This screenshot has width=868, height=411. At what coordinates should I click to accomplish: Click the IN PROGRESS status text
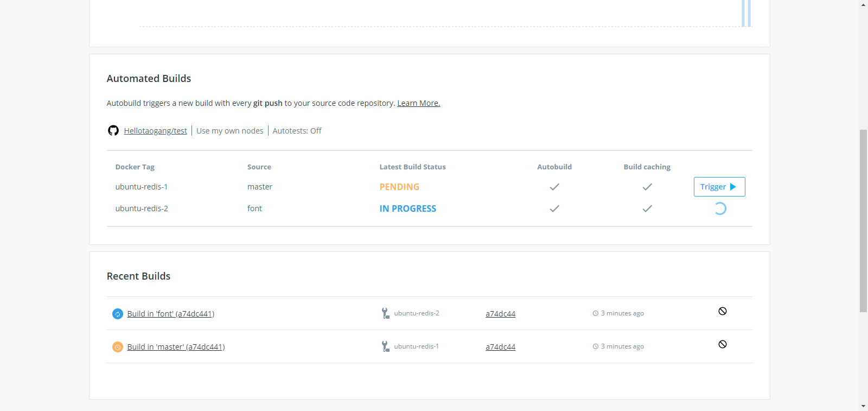tap(408, 208)
